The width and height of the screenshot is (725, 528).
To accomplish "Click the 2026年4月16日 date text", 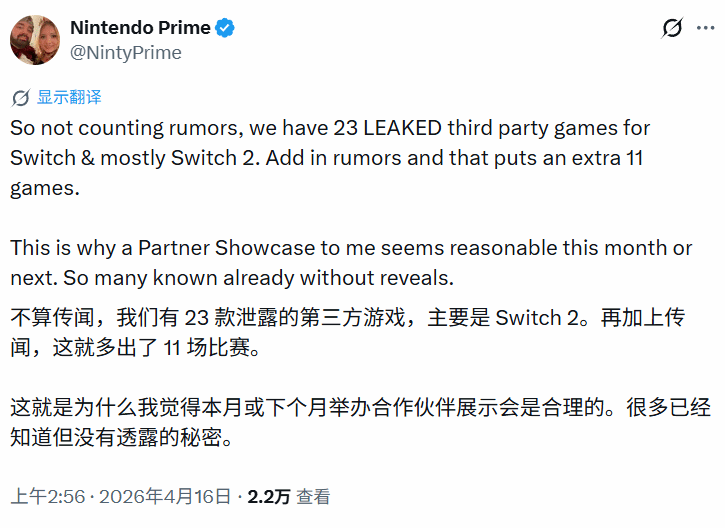I will pos(165,496).
